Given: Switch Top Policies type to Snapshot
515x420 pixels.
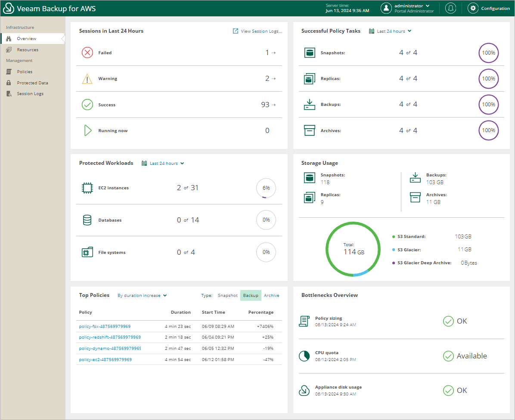Looking at the screenshot, I should click(227, 296).
